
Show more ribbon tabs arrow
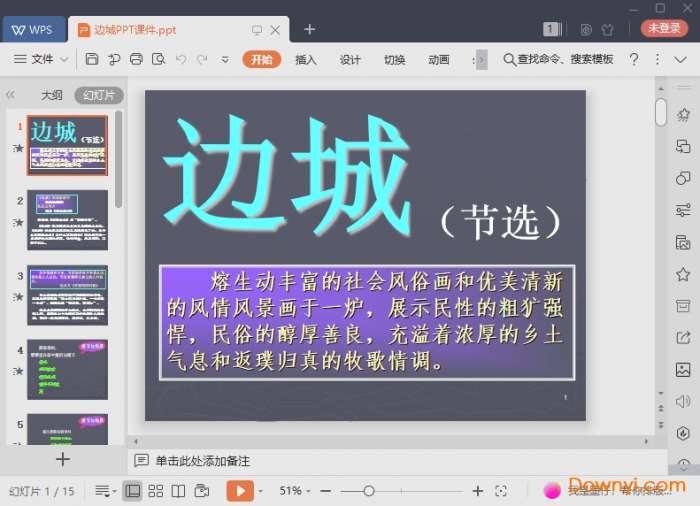coord(481,59)
